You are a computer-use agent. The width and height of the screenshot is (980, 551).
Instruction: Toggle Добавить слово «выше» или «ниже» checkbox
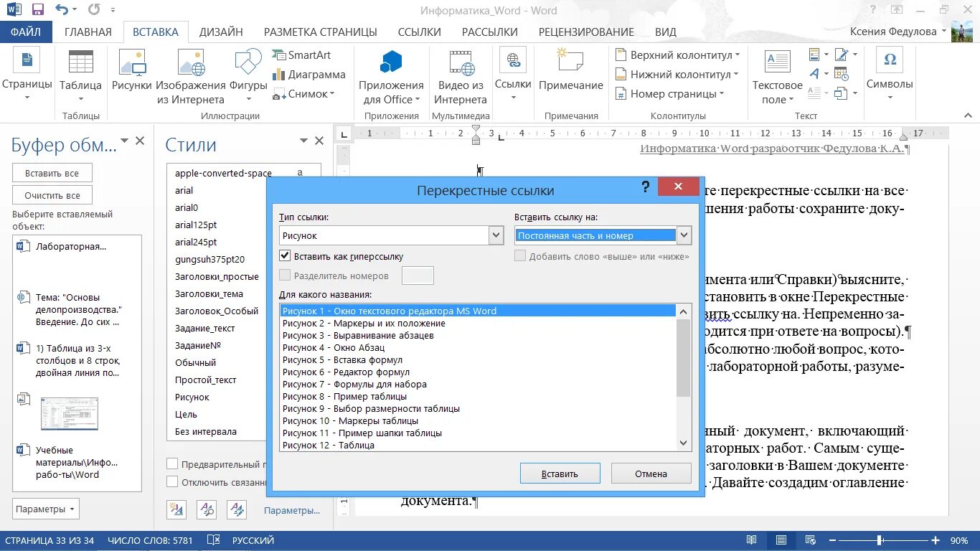coord(520,256)
